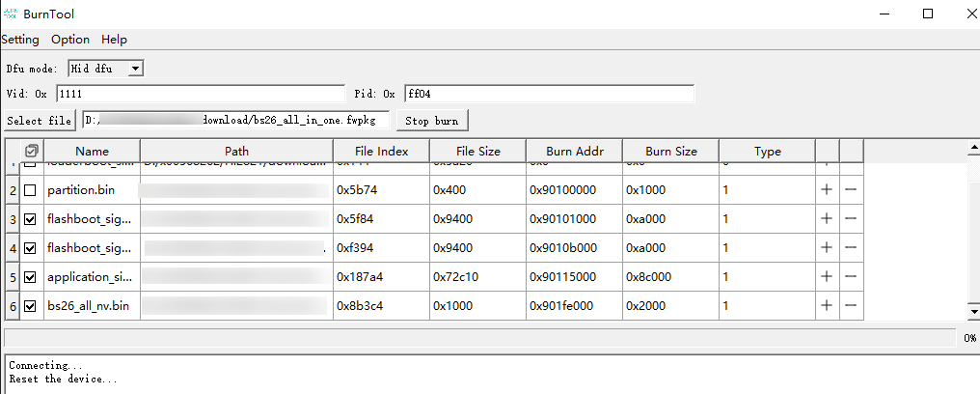Click the minus icon in application_si... row
Viewport: 980px width, 394px height.
[851, 277]
